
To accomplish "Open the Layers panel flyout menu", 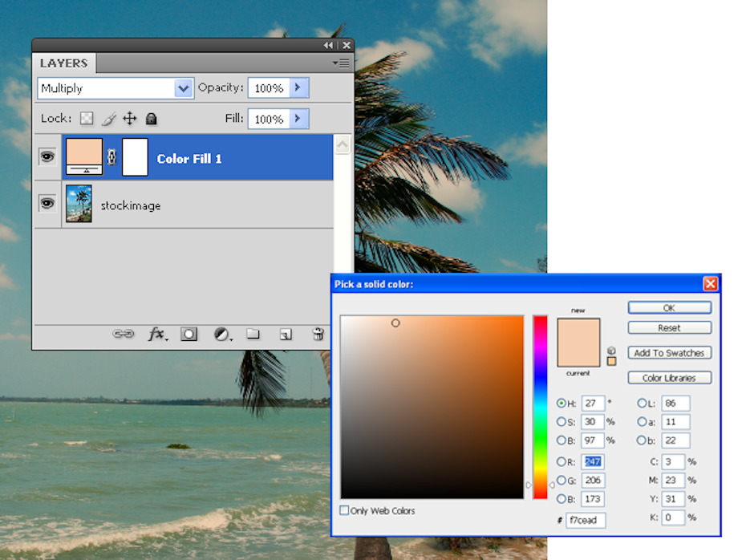I will coord(340,63).
